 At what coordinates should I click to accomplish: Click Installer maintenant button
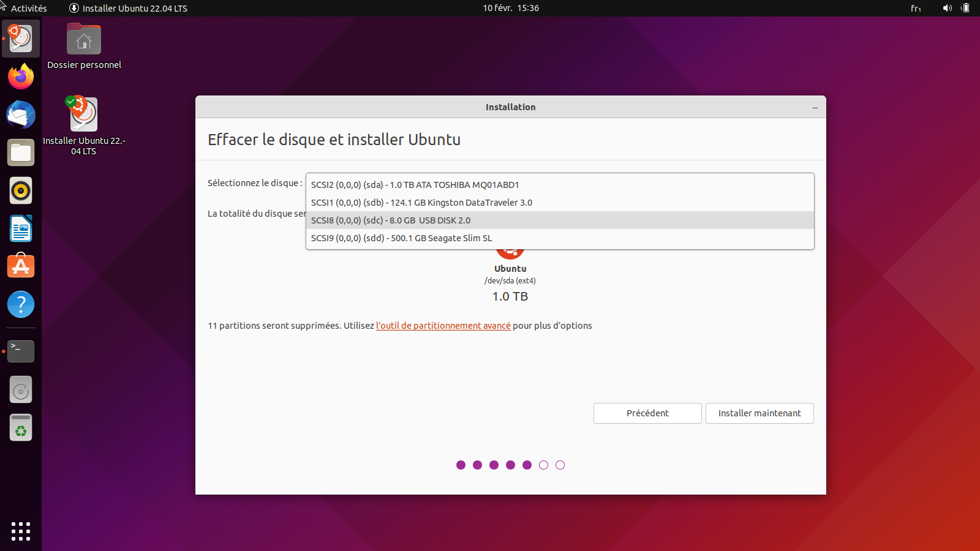click(x=759, y=413)
